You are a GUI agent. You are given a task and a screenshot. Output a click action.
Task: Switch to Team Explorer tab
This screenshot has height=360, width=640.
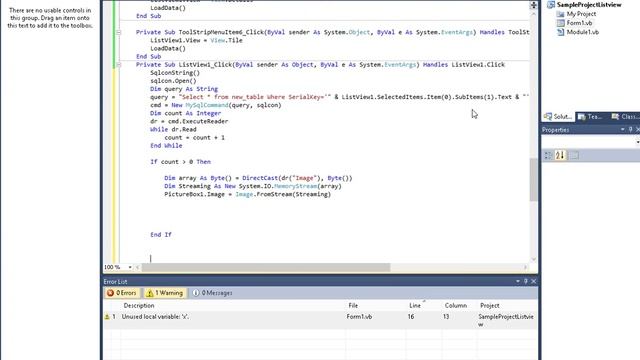pyautogui.click(x=590, y=117)
